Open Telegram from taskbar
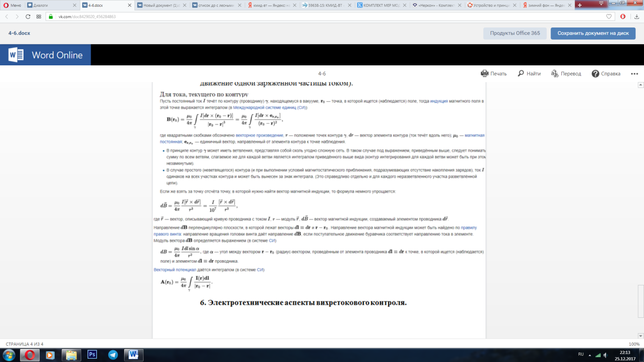This screenshot has width=644, height=362. click(113, 355)
